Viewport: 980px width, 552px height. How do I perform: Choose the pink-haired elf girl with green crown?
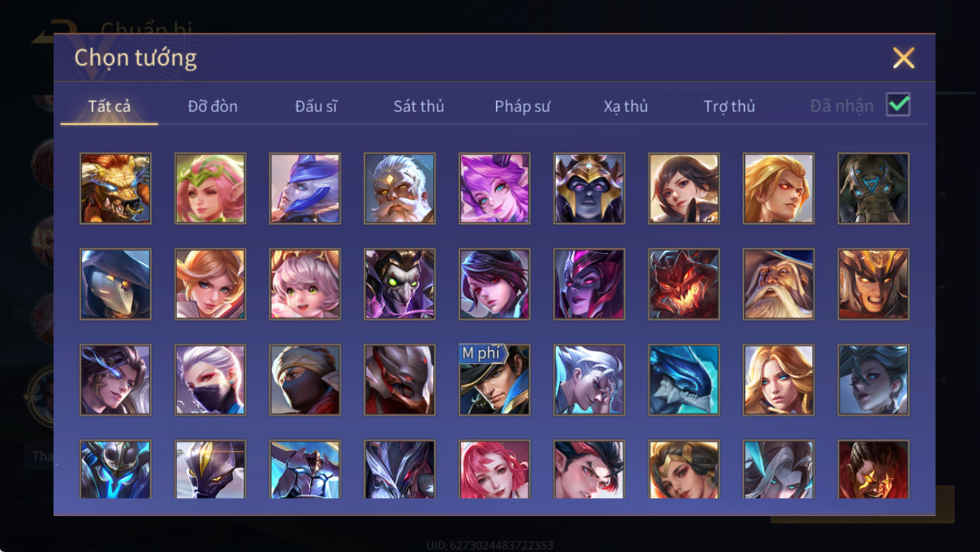pyautogui.click(x=210, y=188)
